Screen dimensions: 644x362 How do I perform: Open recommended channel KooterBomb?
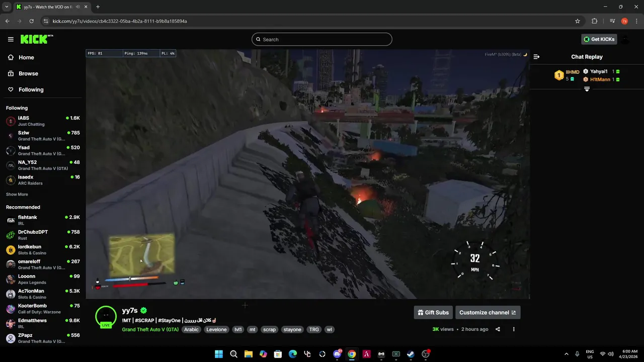43,309
